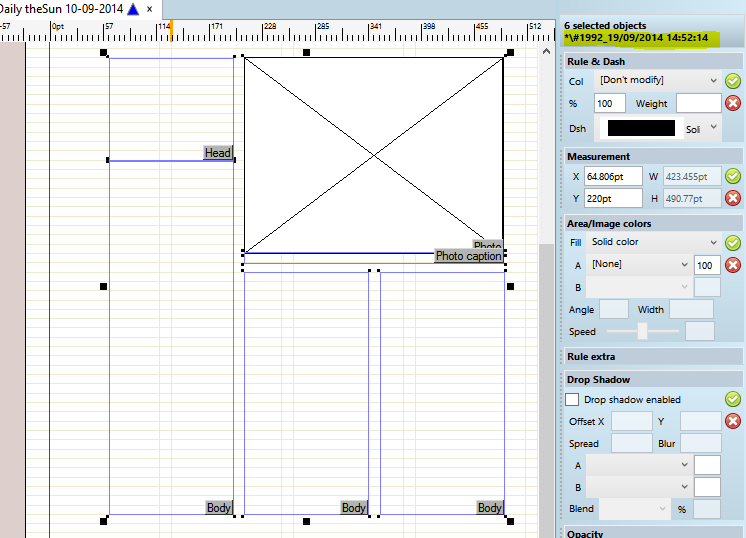Cancel Area/Image colors with red X
This screenshot has width=746, height=538.
pyautogui.click(x=733, y=265)
